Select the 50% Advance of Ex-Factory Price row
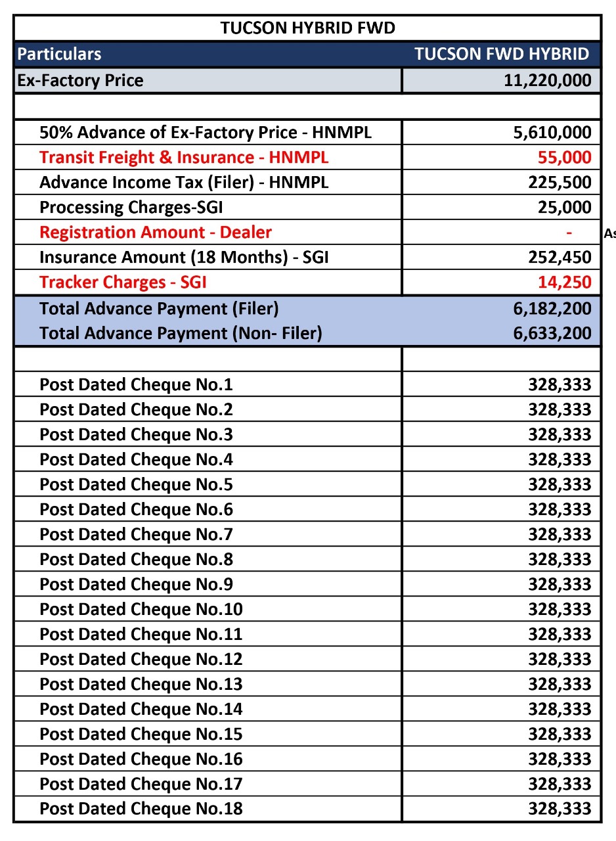The image size is (616, 841). click(205, 132)
